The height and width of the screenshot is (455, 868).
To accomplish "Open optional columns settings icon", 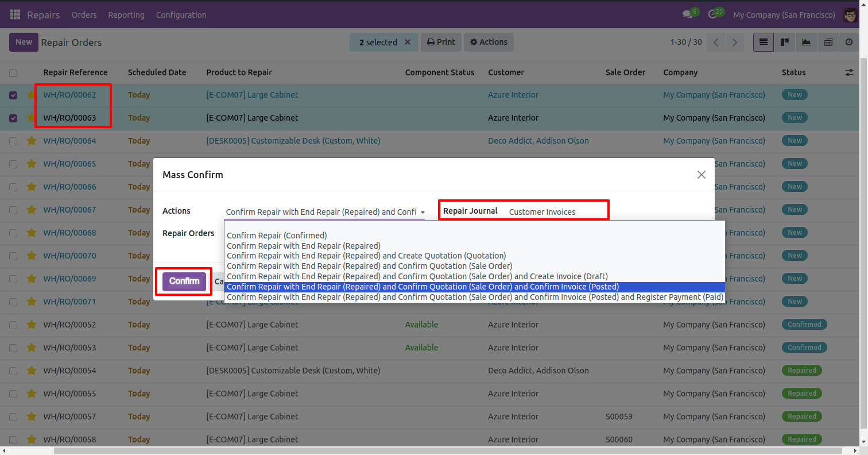I will coord(849,72).
